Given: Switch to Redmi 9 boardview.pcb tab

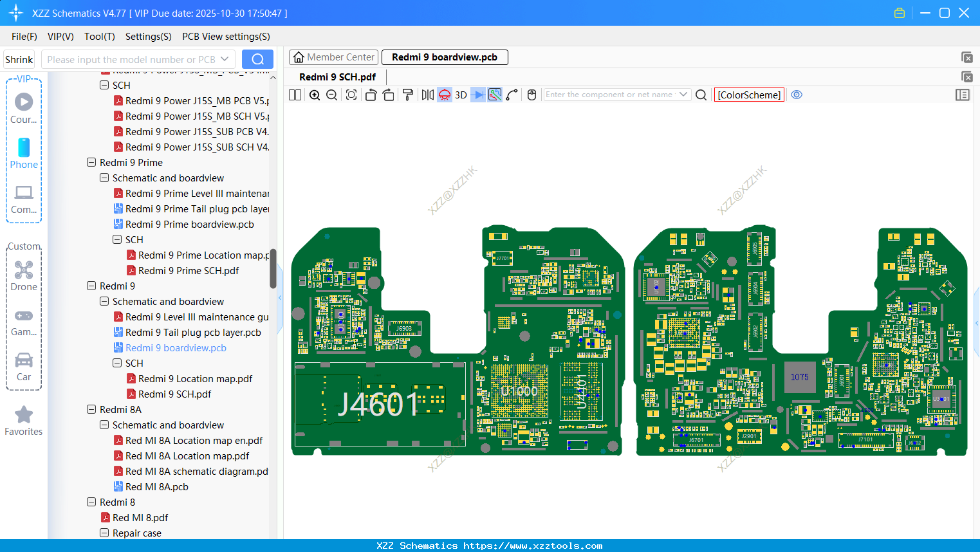Looking at the screenshot, I should pyautogui.click(x=445, y=57).
